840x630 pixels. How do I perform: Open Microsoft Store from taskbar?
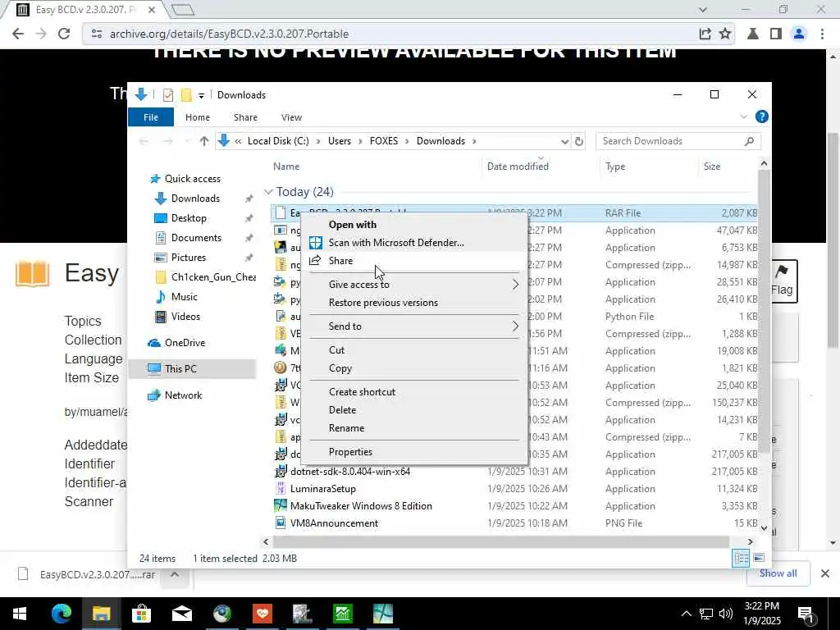(x=141, y=614)
